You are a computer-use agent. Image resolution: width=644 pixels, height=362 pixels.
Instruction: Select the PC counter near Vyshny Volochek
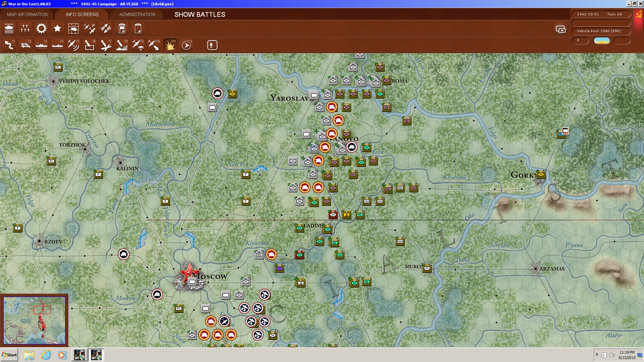58,67
